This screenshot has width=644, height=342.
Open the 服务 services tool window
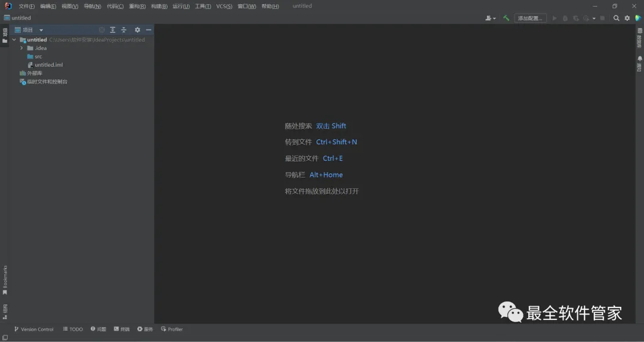(145, 329)
